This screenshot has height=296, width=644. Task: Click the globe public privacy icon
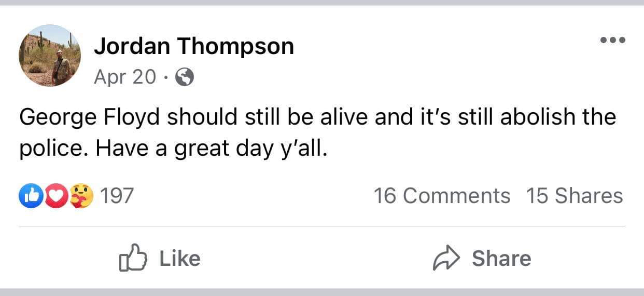185,78
